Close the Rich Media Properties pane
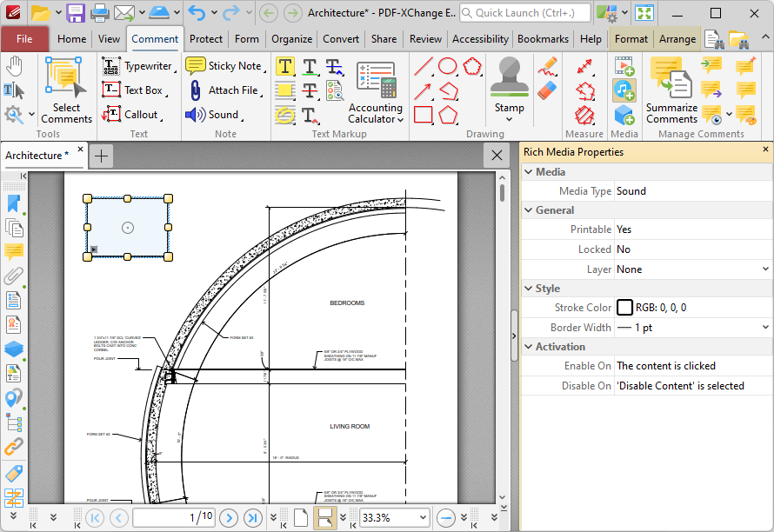 pos(765,149)
